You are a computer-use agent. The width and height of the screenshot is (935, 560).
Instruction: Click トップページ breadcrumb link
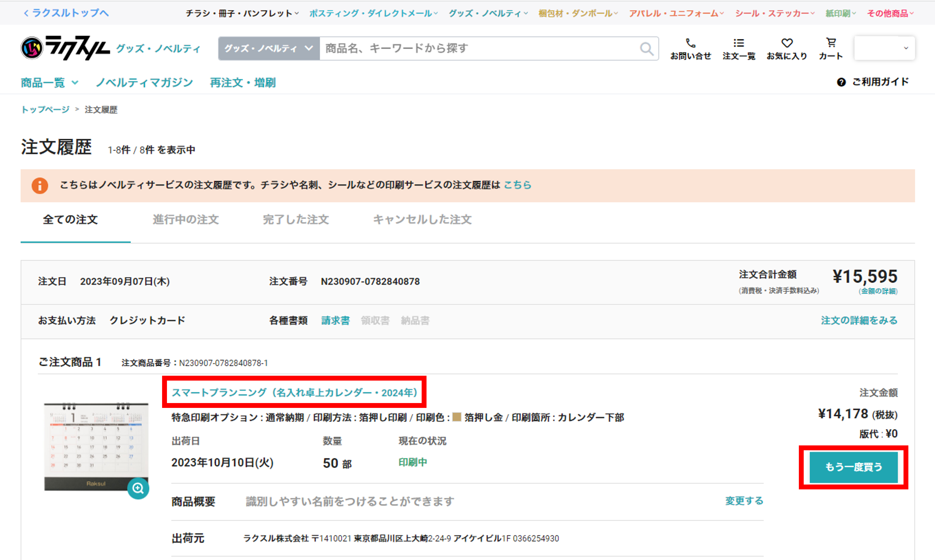(45, 109)
